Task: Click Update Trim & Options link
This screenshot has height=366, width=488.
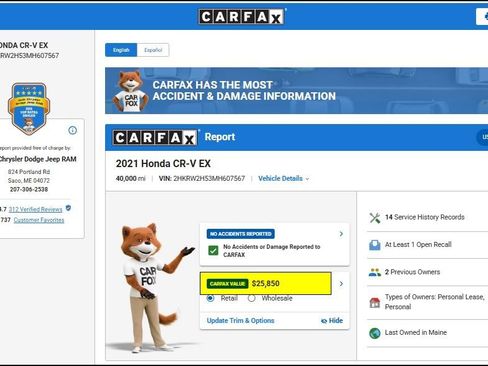Action: point(240,321)
